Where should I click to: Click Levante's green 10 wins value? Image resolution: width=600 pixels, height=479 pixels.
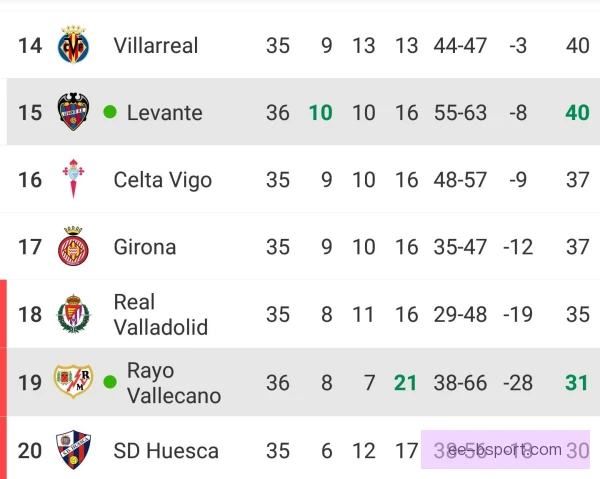[x=321, y=112]
